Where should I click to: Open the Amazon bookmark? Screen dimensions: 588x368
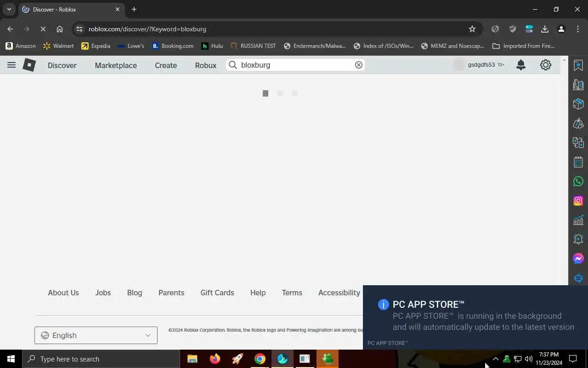tap(21, 46)
